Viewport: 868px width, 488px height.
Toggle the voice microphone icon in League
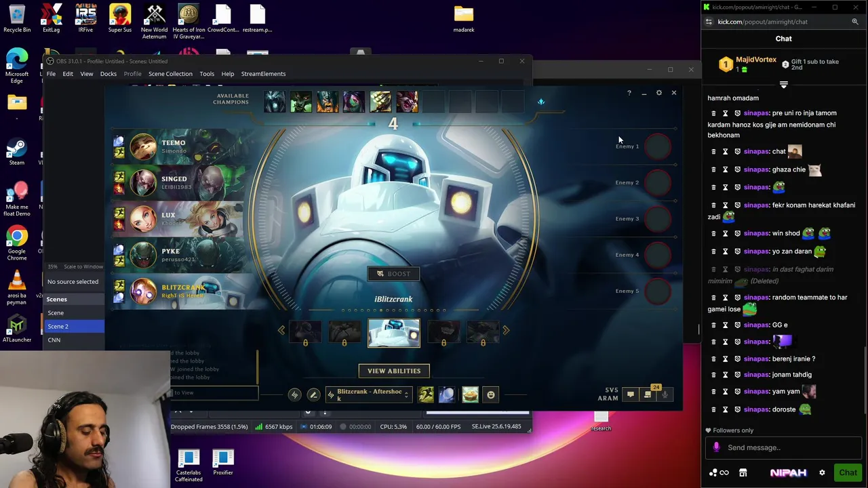(665, 394)
